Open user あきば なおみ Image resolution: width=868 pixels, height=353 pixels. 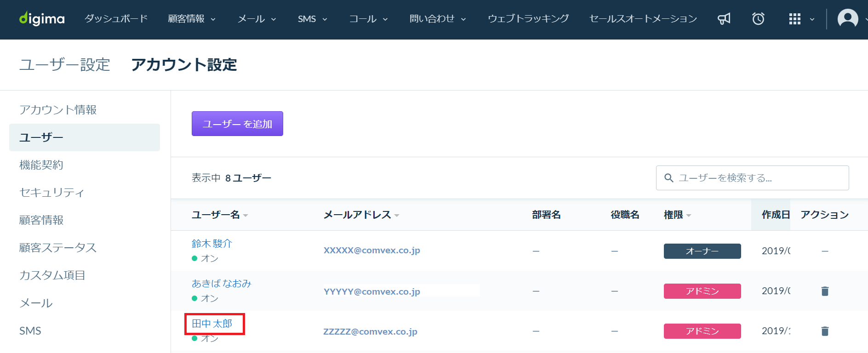click(222, 284)
